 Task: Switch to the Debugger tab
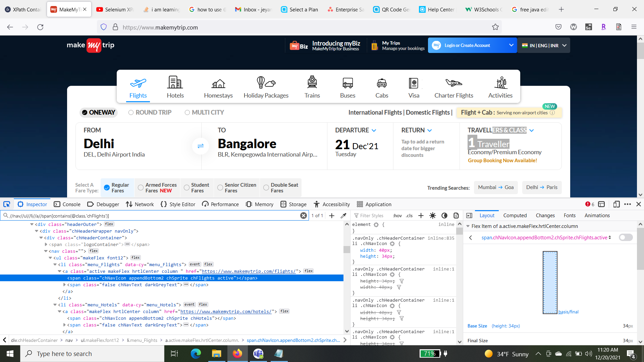[x=103, y=204]
